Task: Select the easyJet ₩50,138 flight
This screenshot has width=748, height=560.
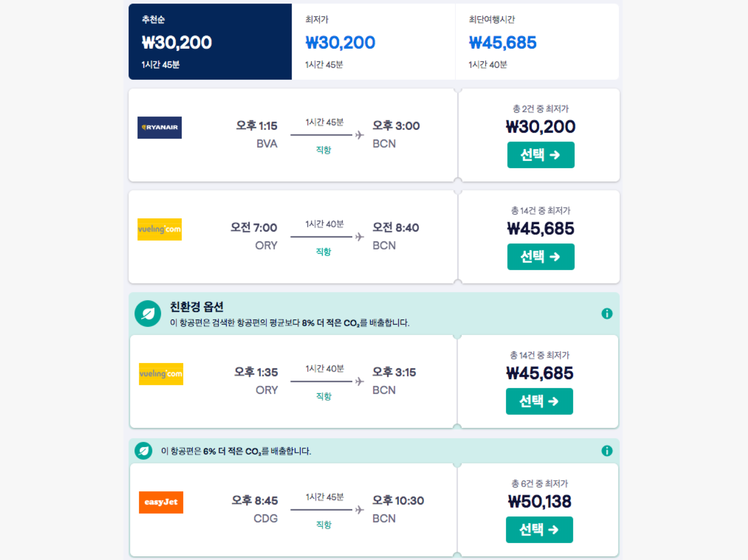Action: [x=539, y=530]
